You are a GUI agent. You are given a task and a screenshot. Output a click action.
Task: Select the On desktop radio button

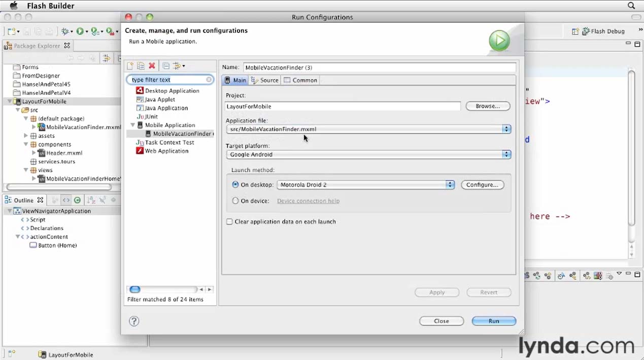pyautogui.click(x=235, y=185)
